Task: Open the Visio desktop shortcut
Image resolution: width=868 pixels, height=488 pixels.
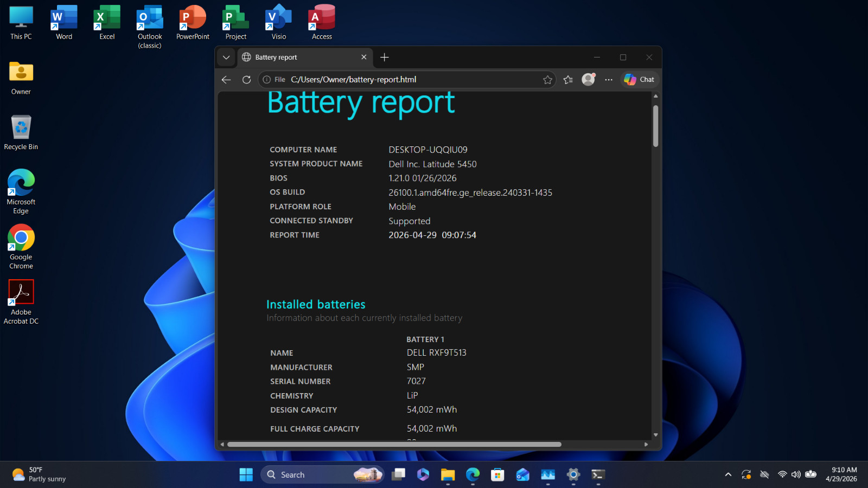Action: 279,23
